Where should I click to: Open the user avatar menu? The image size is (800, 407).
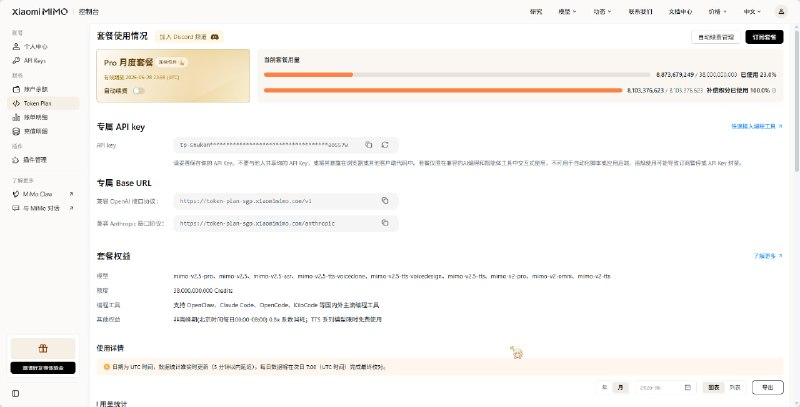(x=781, y=11)
